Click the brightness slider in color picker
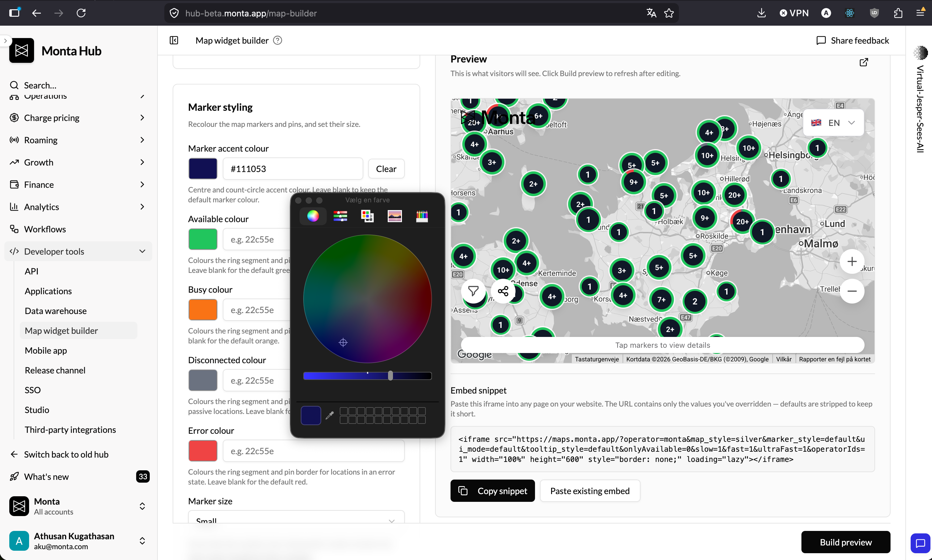932x560 pixels. [367, 376]
